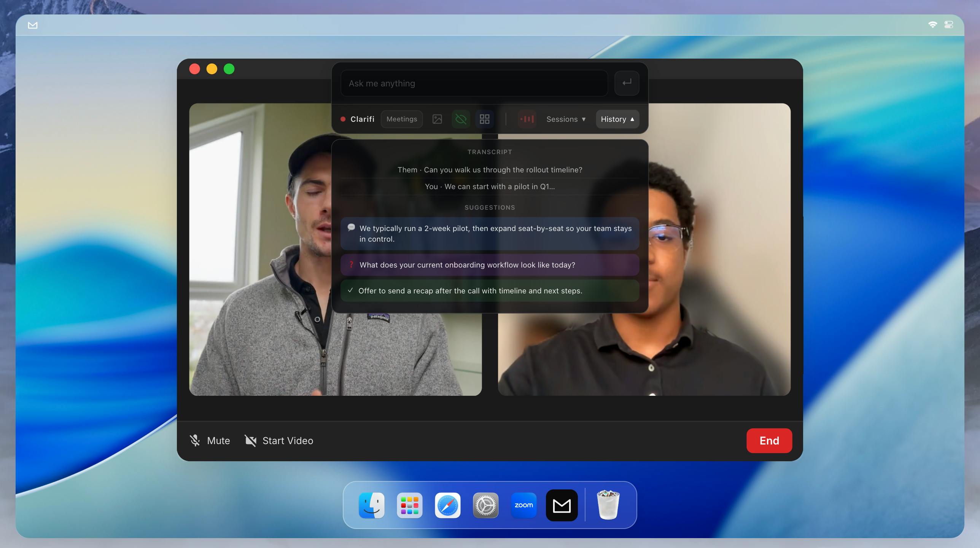Viewport: 980px width, 548px height.
Task: Open the Wi-Fi status menu
Action: 932,25
